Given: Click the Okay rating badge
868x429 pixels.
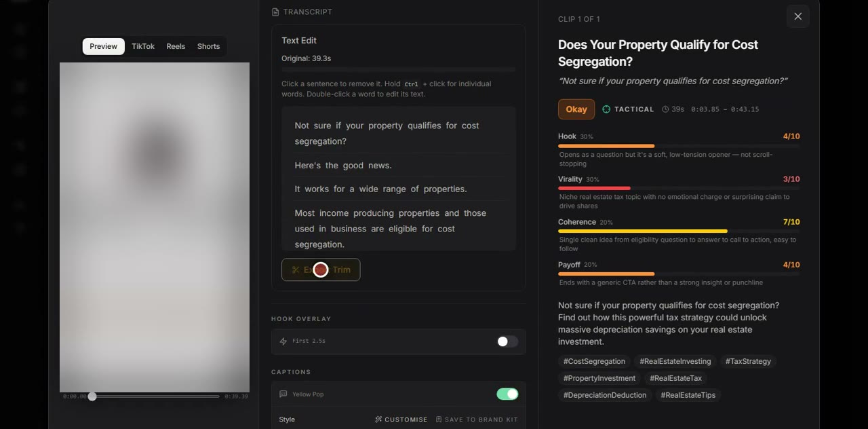Looking at the screenshot, I should pyautogui.click(x=576, y=109).
